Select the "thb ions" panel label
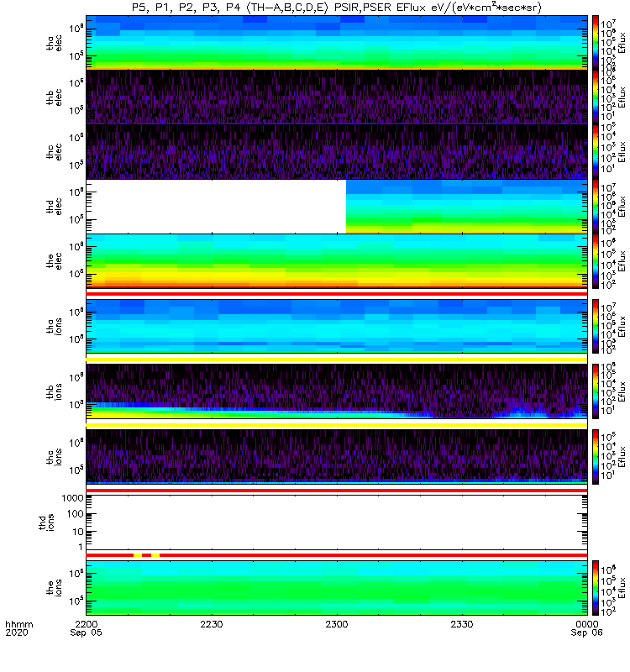This screenshot has height=672, width=630. (x=55, y=391)
